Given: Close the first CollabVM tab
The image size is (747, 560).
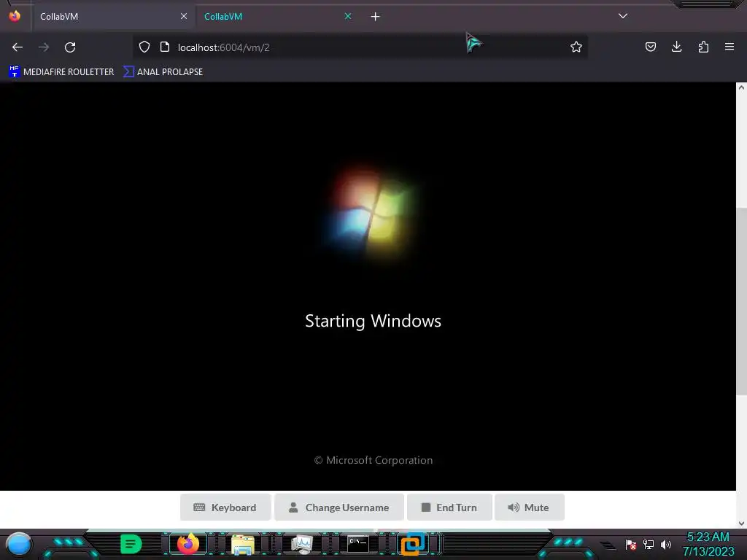Looking at the screenshot, I should pos(184,16).
